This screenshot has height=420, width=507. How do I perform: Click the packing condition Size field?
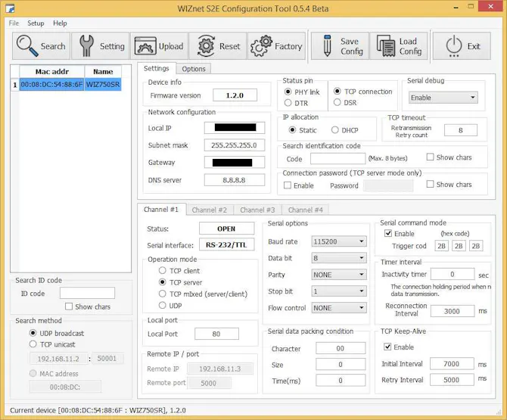(x=341, y=365)
